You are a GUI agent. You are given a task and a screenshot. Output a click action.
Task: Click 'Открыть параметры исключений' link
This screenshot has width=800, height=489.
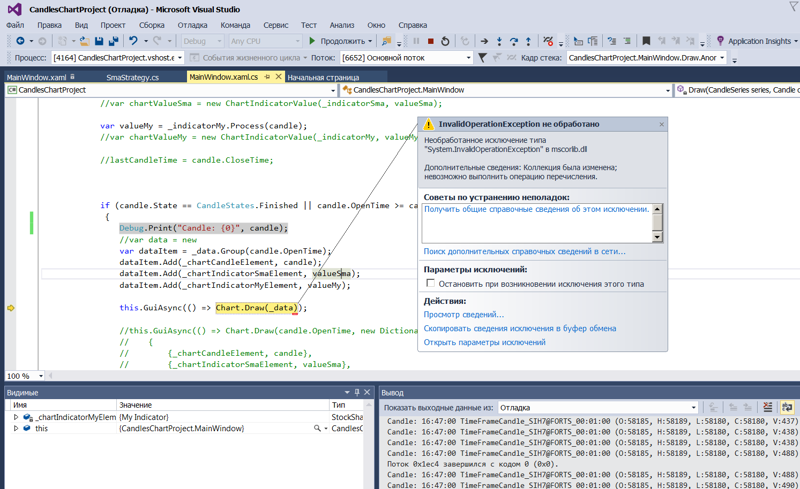click(485, 342)
